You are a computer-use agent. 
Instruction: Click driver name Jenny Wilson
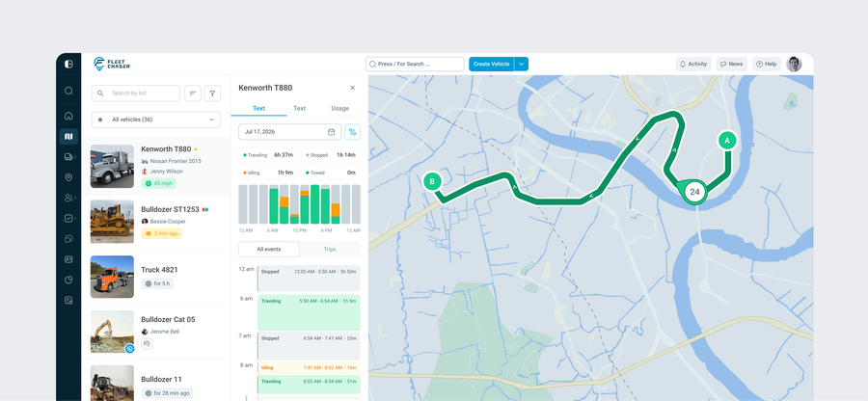[x=166, y=172]
